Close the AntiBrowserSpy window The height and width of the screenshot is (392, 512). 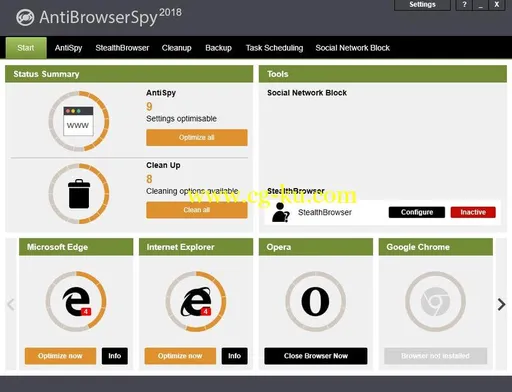[x=497, y=5]
